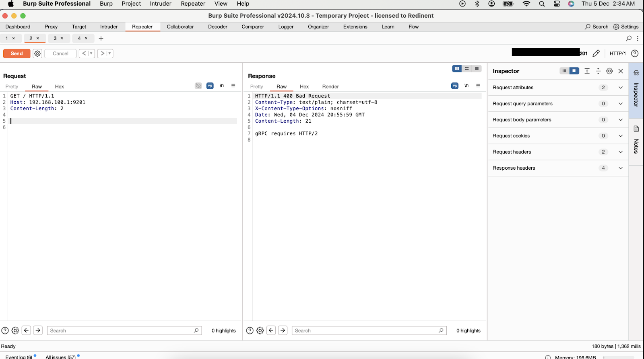Viewport: 644px width, 359px height.
Task: Go to next match in Request search
Action: point(38,330)
